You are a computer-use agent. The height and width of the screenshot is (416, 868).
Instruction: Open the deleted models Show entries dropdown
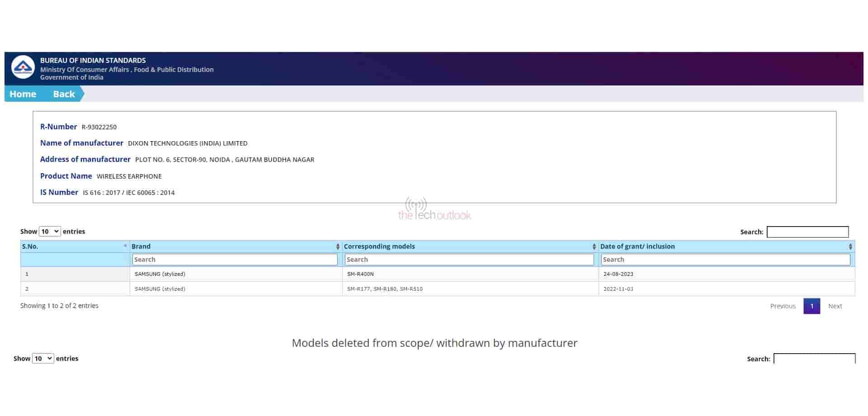[43, 359]
